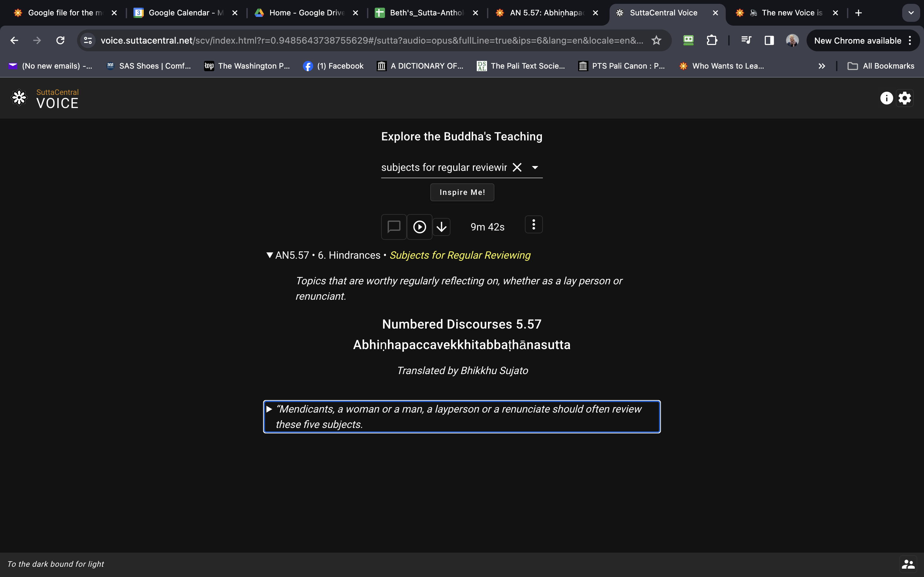Toggle the Chrome side panel
This screenshot has width=924, height=577.
coord(769,40)
